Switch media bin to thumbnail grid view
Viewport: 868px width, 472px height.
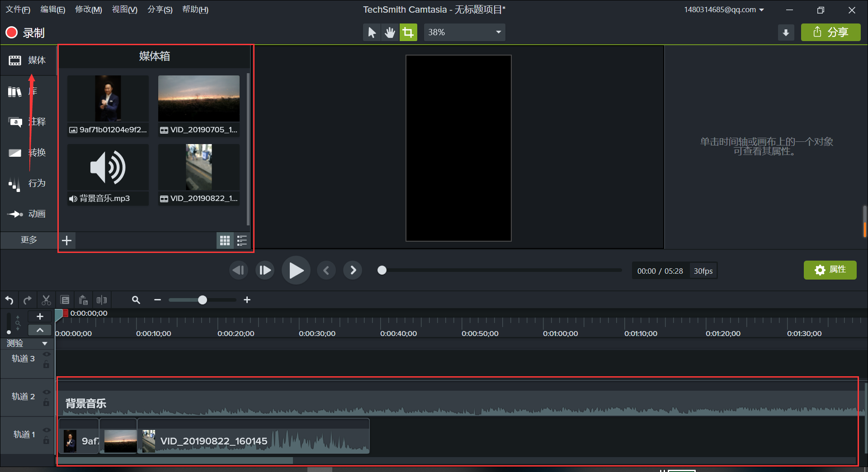(225, 241)
